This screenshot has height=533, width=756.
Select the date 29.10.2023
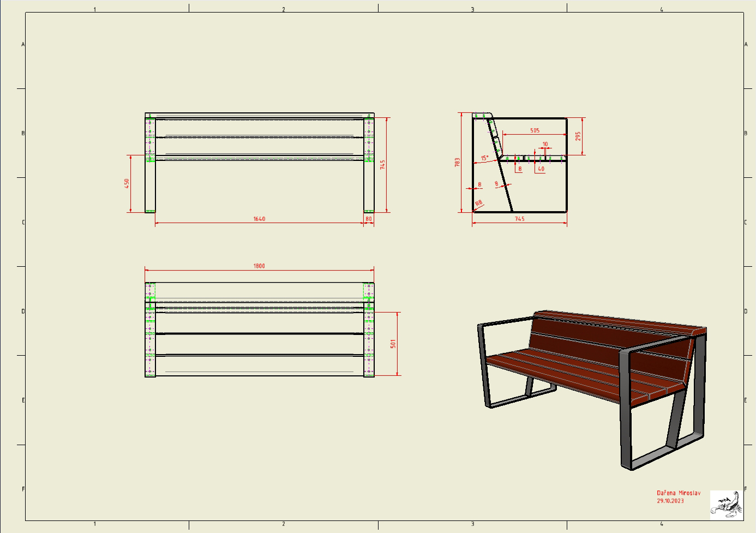(x=670, y=501)
